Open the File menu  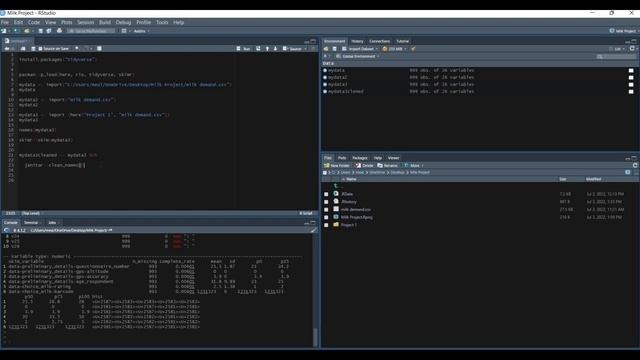(x=4, y=22)
